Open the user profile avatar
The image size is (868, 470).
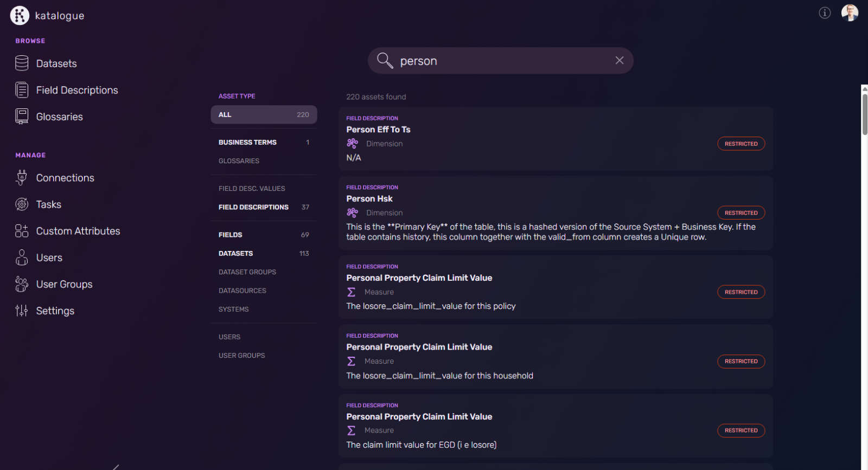(850, 13)
